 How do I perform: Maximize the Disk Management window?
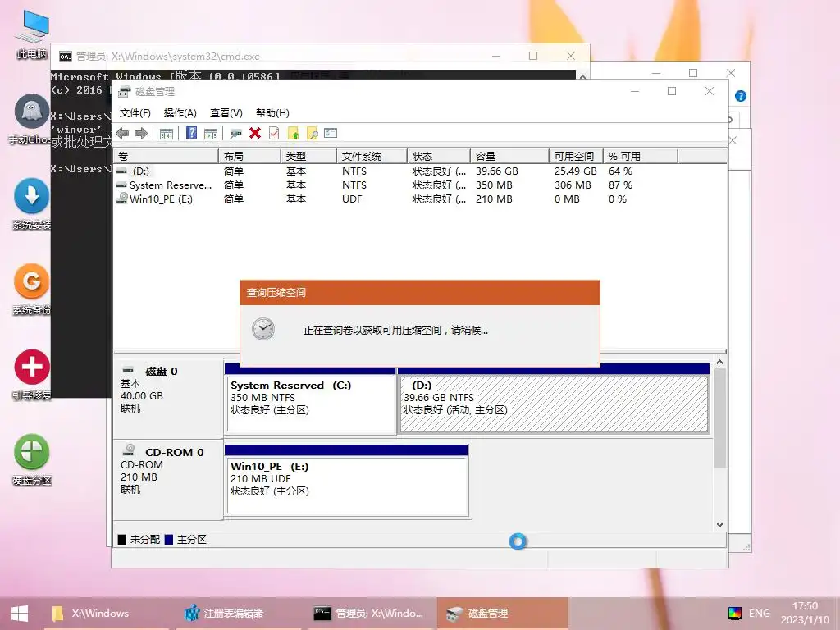point(672,91)
